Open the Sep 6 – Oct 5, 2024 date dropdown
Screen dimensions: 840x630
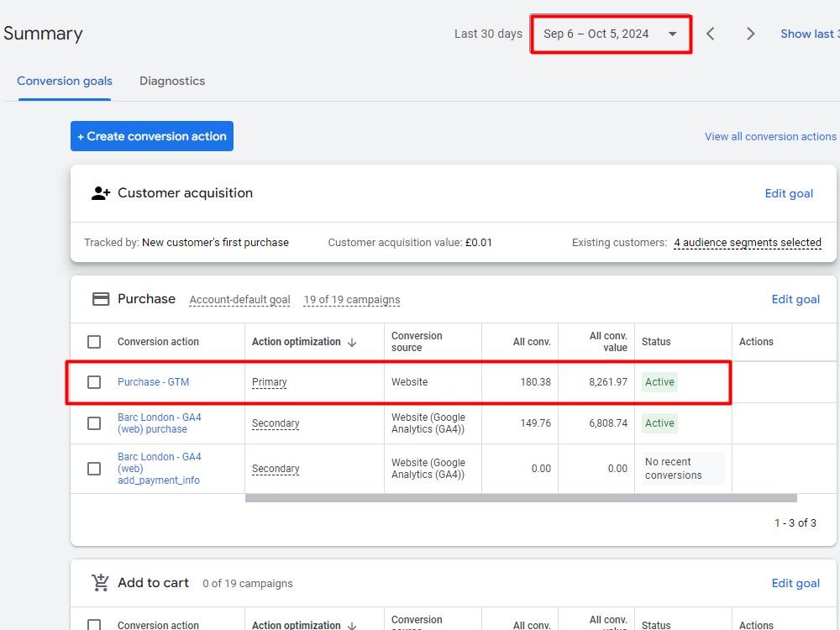point(611,34)
